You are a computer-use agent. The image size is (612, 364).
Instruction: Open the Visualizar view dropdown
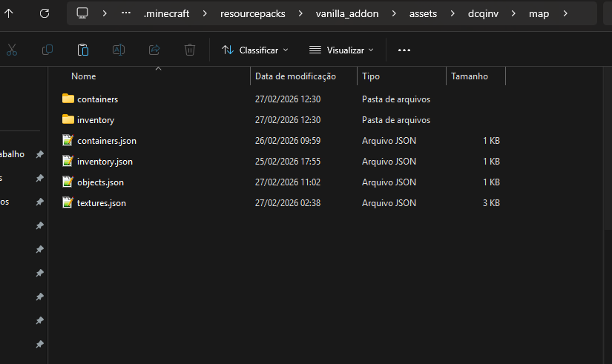tap(341, 50)
